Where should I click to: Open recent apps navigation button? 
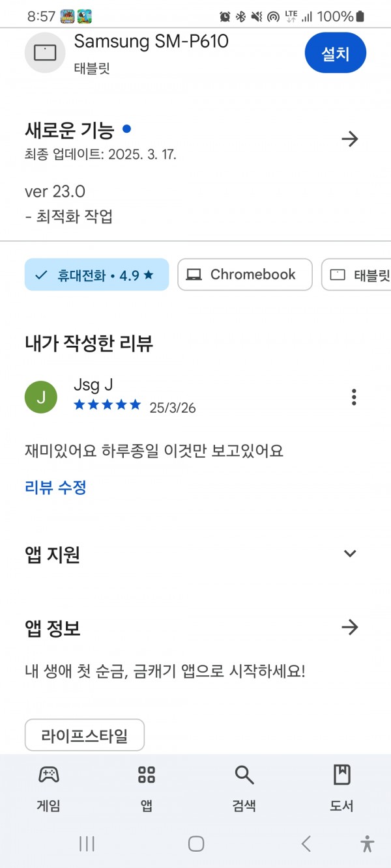(x=87, y=844)
